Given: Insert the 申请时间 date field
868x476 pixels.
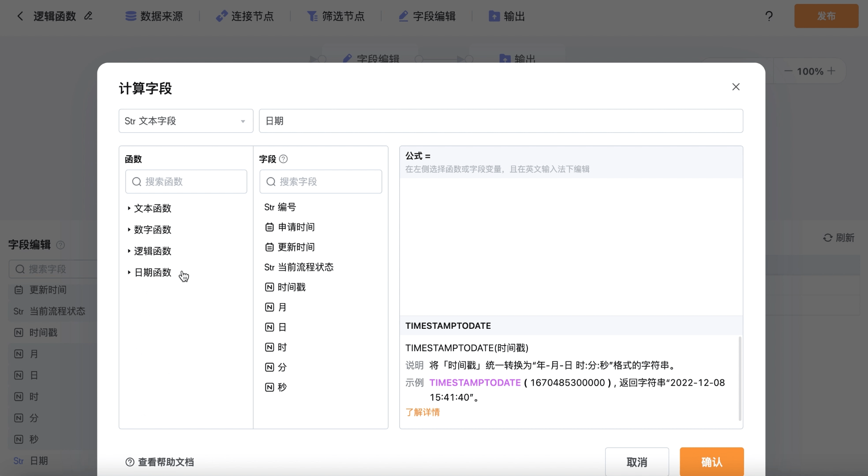Looking at the screenshot, I should coord(290,227).
